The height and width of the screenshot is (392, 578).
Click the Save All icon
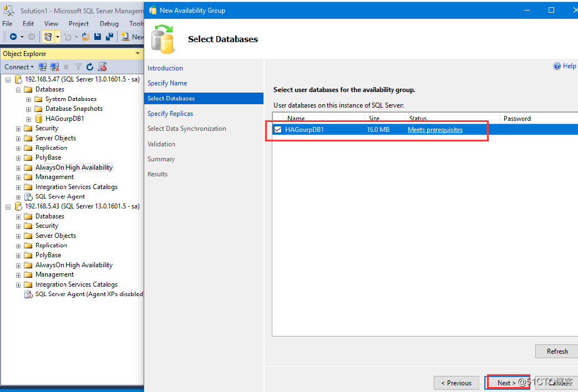[109, 37]
